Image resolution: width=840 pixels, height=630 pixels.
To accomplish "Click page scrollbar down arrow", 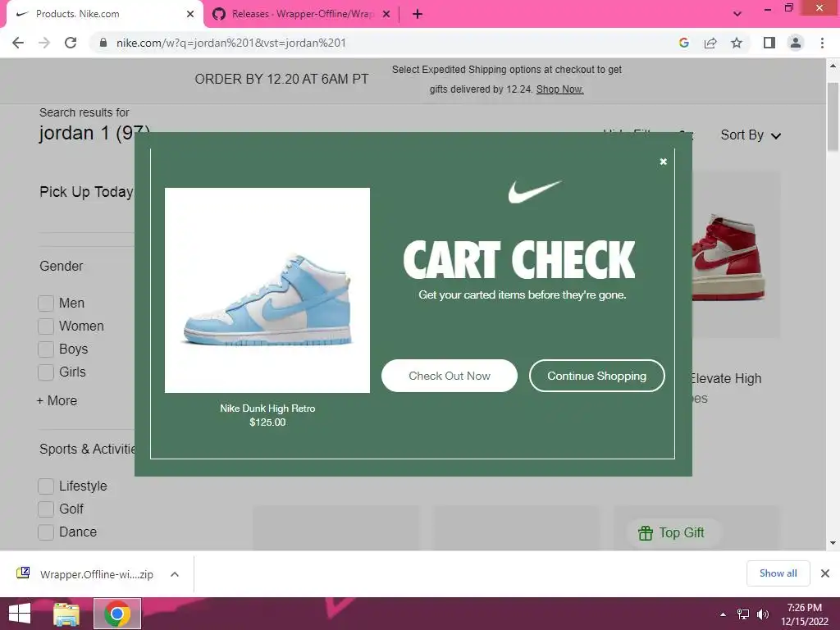I will [833, 543].
